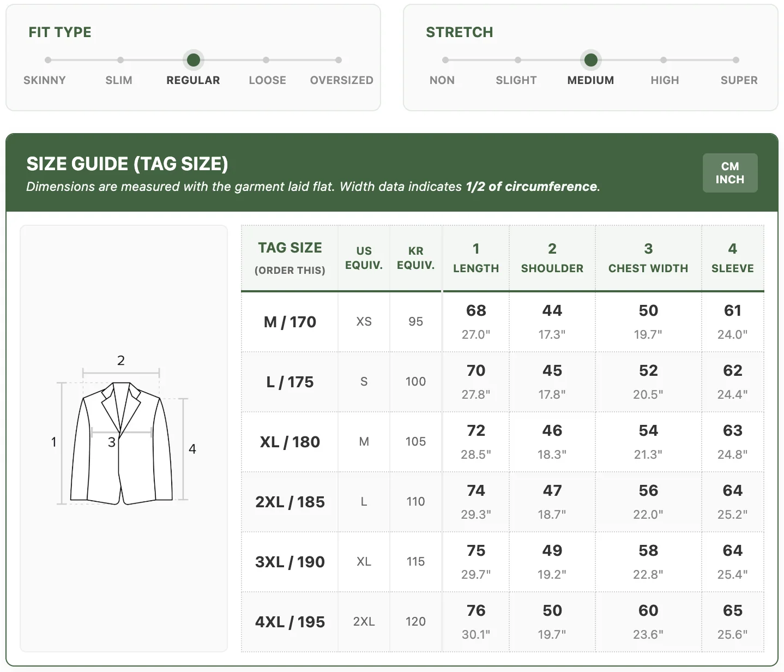Click length value 75 in 3XL / 190 row

click(x=476, y=550)
